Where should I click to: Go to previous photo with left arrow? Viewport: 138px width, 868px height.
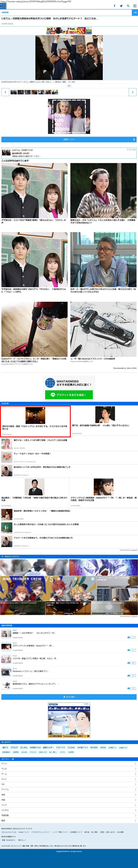click(x=5, y=92)
